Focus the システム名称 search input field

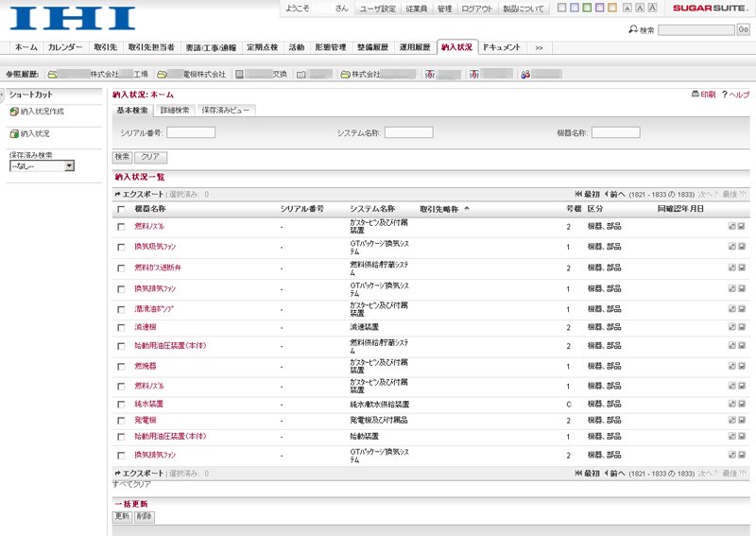(x=409, y=132)
